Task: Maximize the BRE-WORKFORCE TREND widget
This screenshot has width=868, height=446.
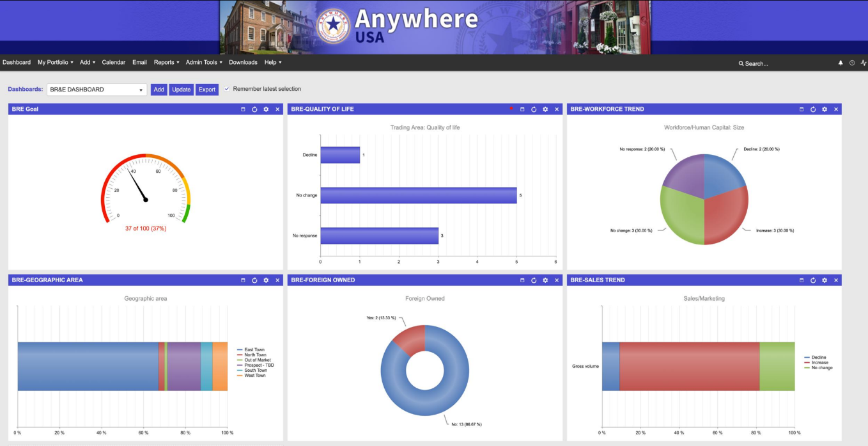Action: click(x=801, y=109)
